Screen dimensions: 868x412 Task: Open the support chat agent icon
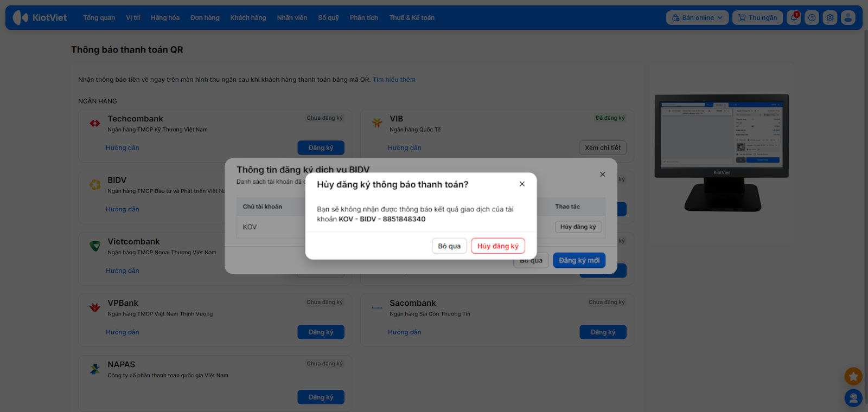click(853, 398)
